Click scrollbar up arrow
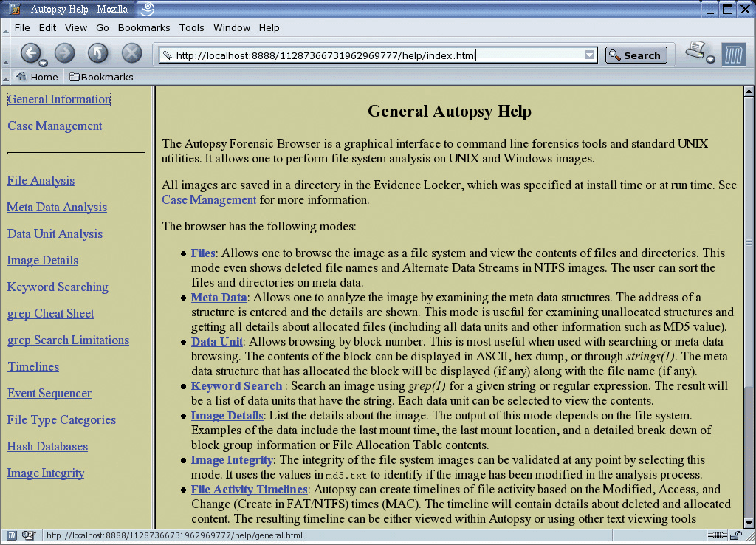Image resolution: width=756 pixels, height=545 pixels. [749, 91]
